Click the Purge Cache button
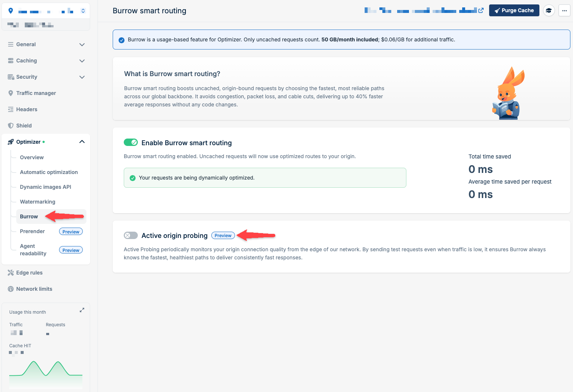 coord(514,10)
